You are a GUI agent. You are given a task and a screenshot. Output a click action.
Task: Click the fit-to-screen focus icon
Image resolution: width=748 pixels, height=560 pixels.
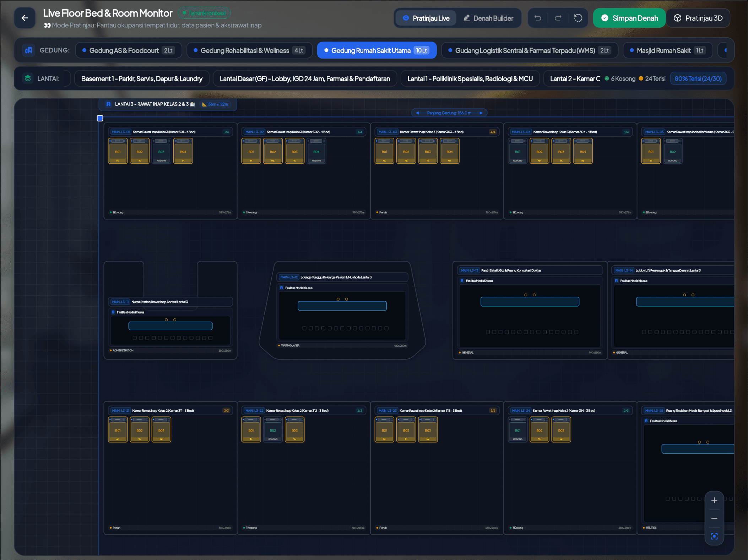[714, 536]
